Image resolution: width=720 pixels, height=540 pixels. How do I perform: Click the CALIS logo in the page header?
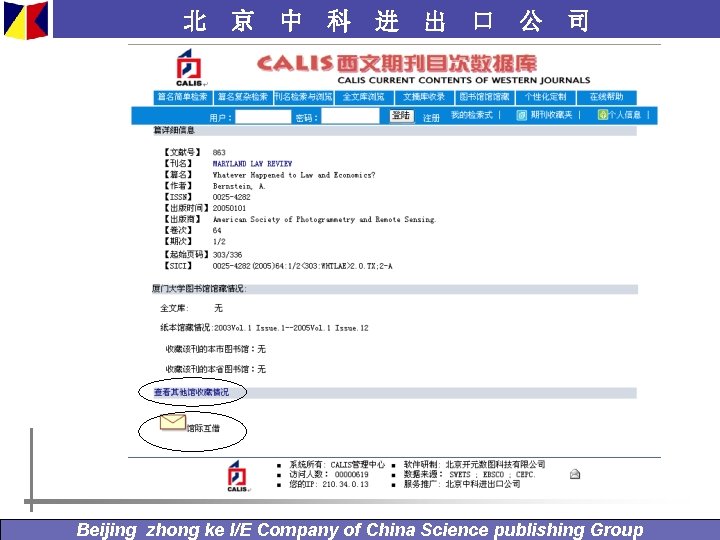click(x=189, y=68)
